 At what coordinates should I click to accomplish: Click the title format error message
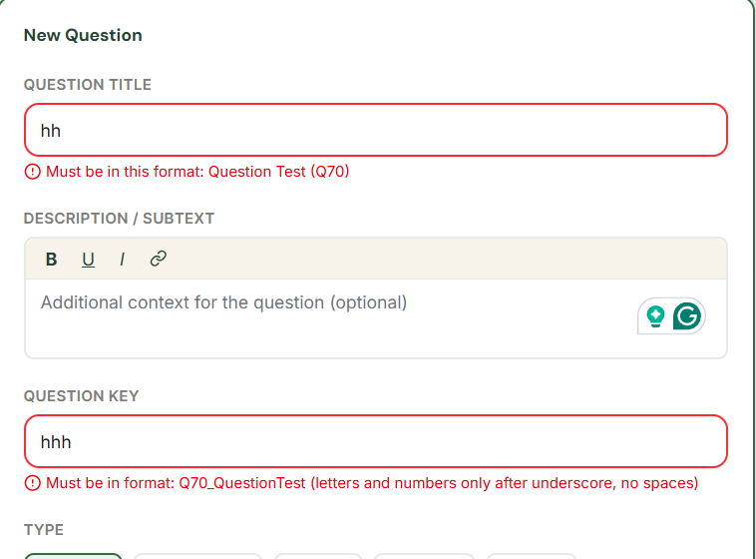click(x=197, y=172)
